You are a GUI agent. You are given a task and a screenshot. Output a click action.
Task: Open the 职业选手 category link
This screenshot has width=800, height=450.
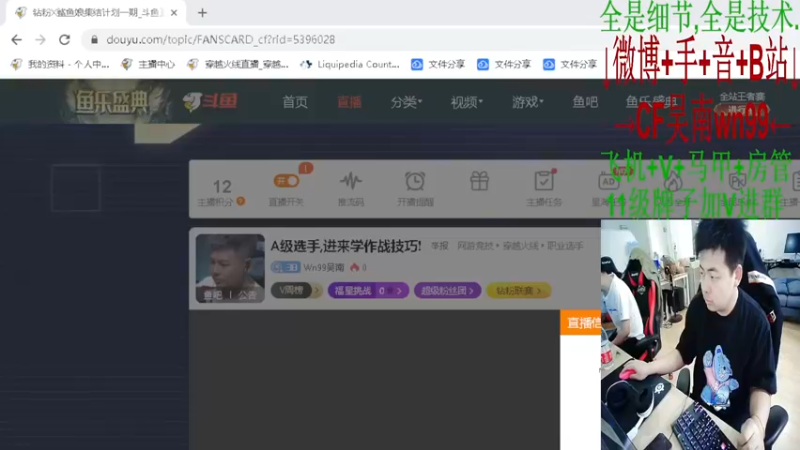tap(565, 246)
